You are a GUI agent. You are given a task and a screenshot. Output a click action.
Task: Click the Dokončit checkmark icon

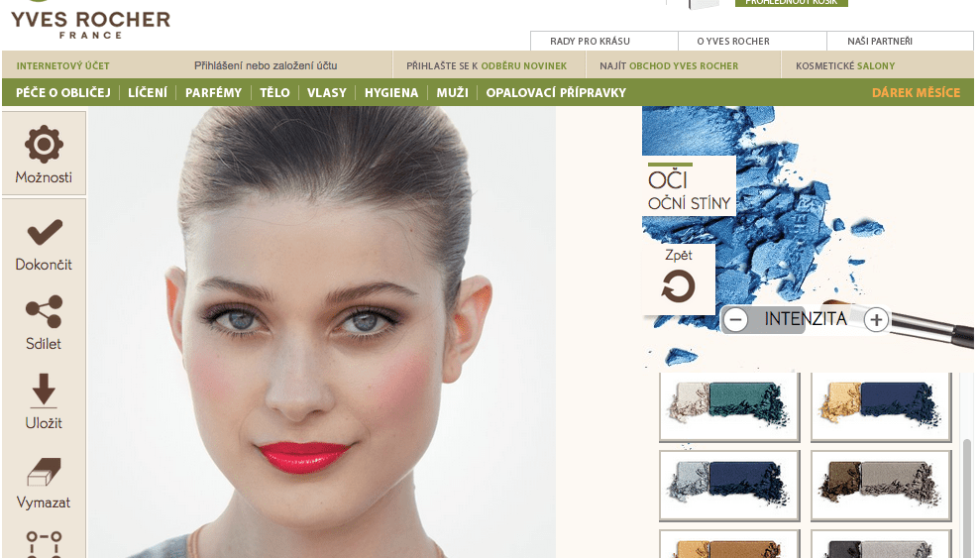(x=45, y=233)
